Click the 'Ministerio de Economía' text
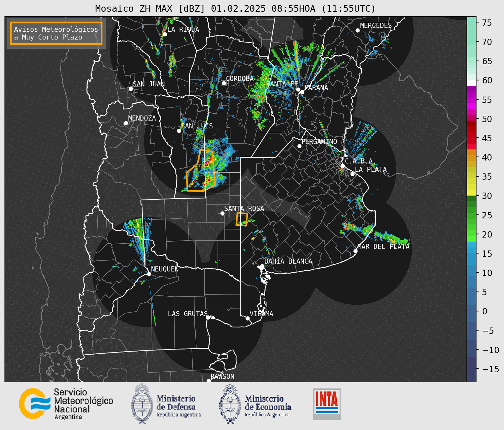Image resolution: width=504 pixels, height=430 pixels. 268,403
